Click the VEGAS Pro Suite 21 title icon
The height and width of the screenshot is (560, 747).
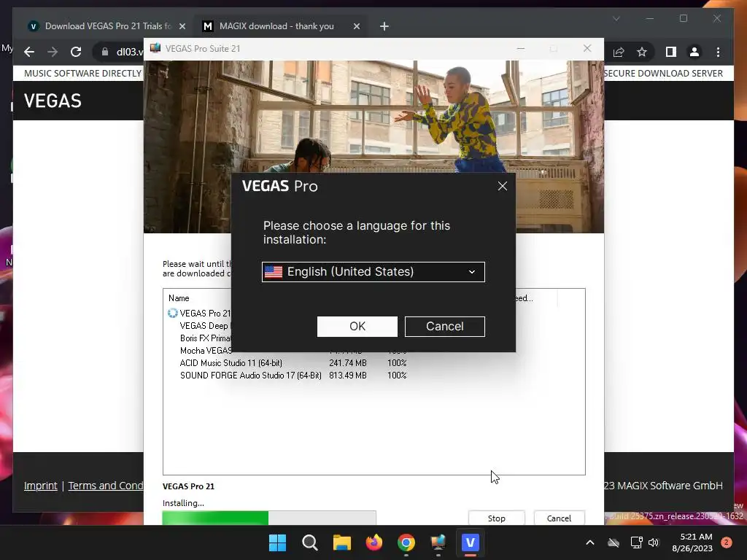155,48
